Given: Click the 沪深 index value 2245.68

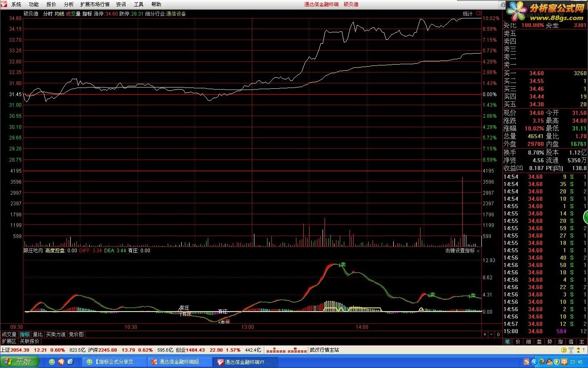Looking at the screenshot, I should click(x=108, y=350).
